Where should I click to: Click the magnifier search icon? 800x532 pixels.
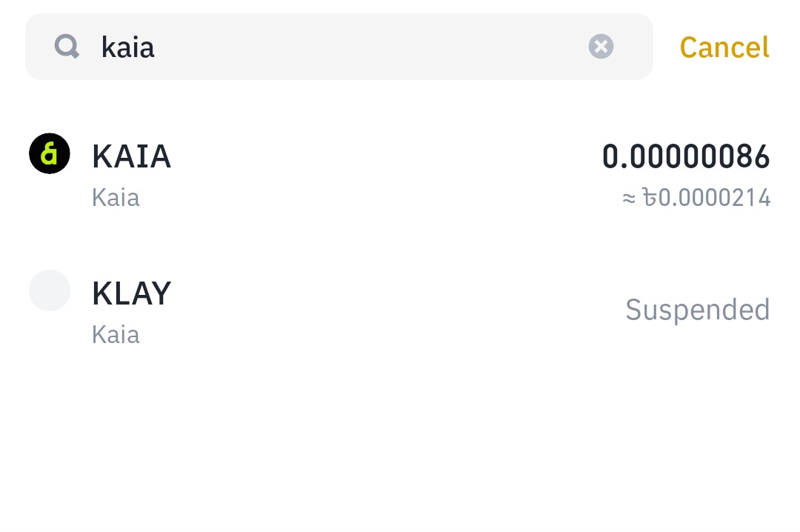coord(67,47)
